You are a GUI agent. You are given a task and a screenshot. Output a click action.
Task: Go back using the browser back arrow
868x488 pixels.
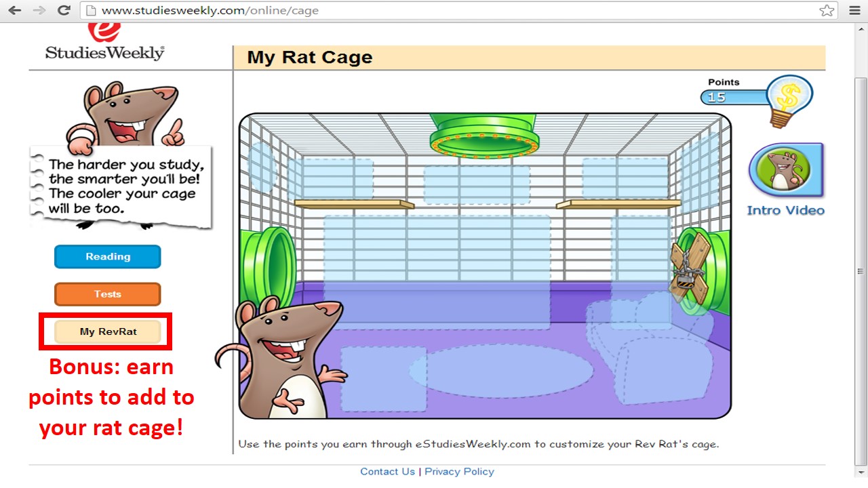14,10
